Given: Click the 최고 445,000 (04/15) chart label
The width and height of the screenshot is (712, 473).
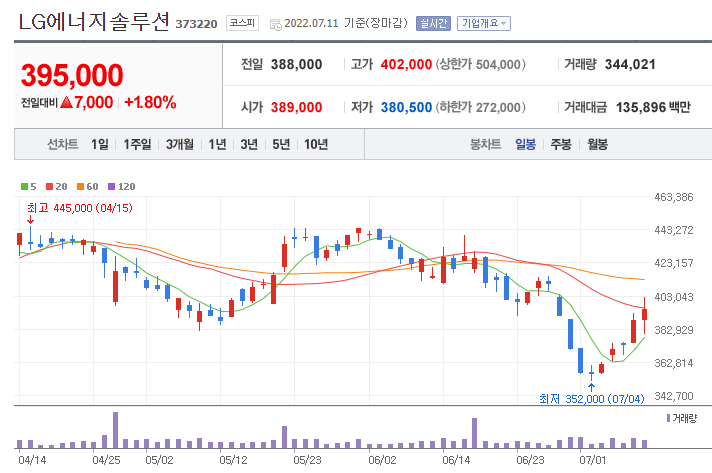Looking at the screenshot, I should pos(79,208).
